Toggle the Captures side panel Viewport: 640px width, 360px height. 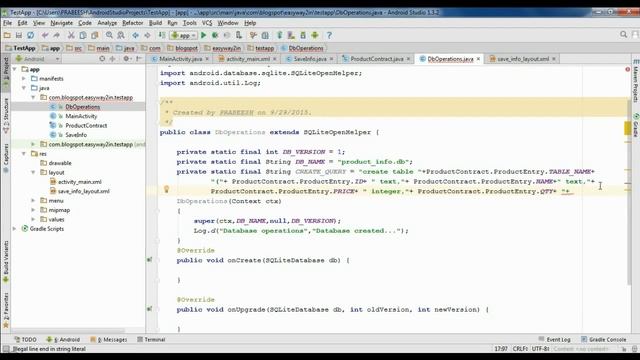(6, 157)
